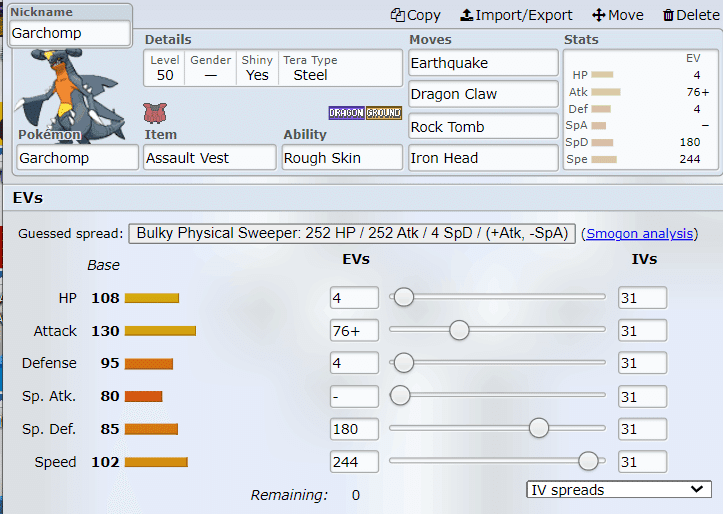This screenshot has height=514, width=723.
Task: Open the Level 50 detail
Action: (165, 68)
